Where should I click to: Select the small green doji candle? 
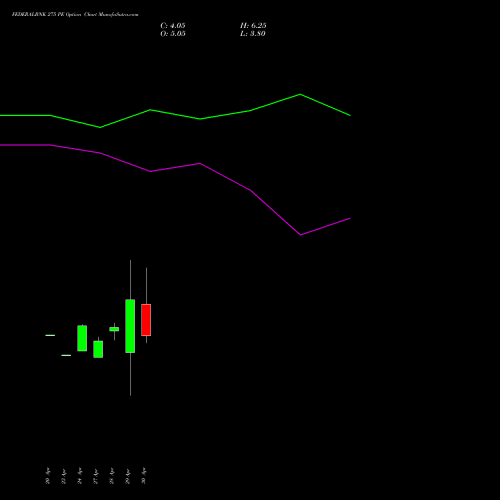pyautogui.click(x=114, y=329)
